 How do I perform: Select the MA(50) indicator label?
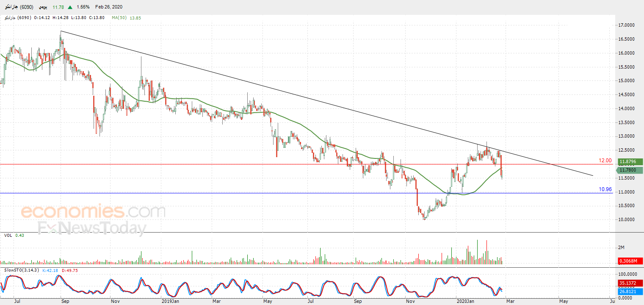pos(120,18)
